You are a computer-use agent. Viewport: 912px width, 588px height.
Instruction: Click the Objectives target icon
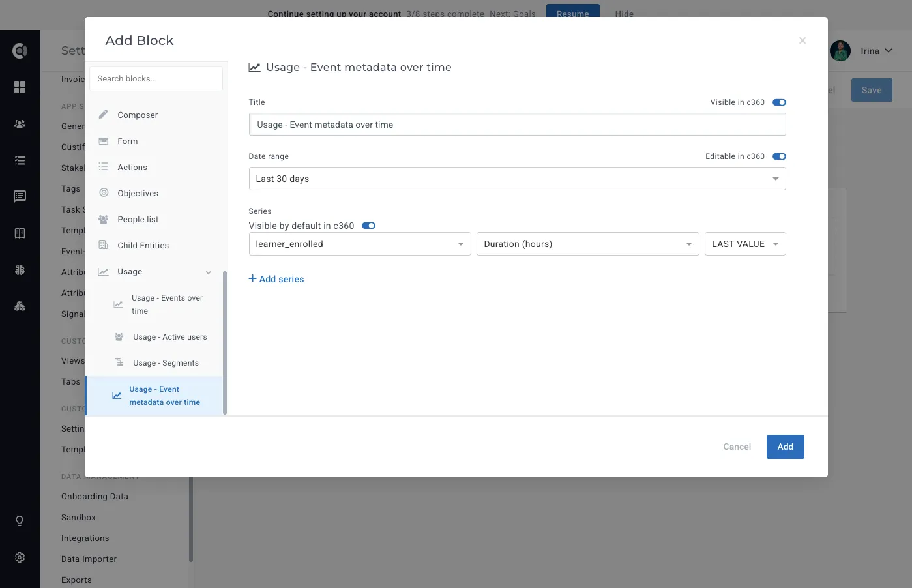coord(103,193)
